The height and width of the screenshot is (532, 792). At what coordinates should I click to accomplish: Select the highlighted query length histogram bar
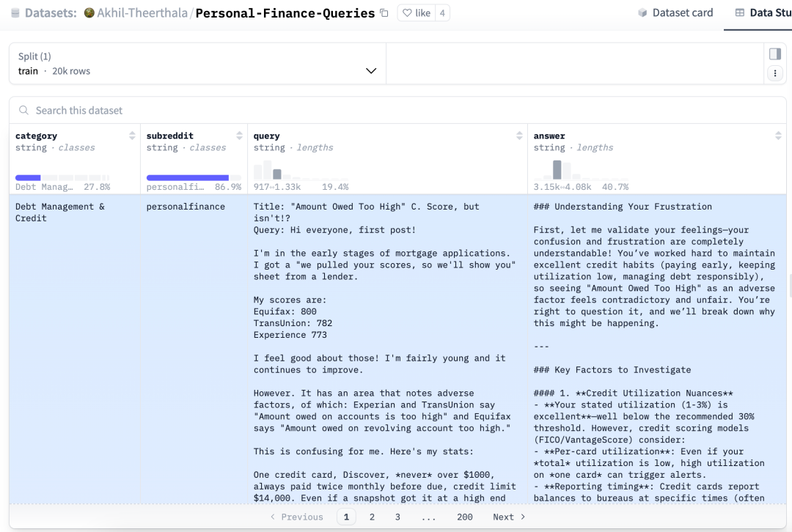(276, 174)
